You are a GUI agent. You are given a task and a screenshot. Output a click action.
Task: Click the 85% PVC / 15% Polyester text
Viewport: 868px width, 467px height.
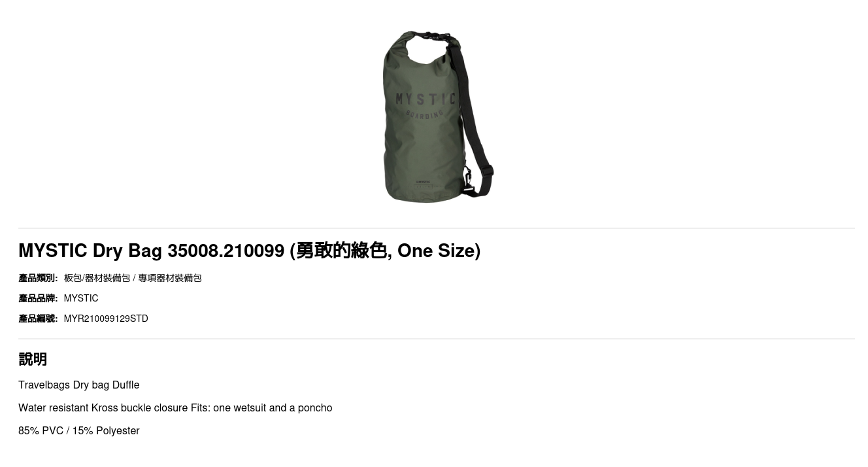[79, 430]
